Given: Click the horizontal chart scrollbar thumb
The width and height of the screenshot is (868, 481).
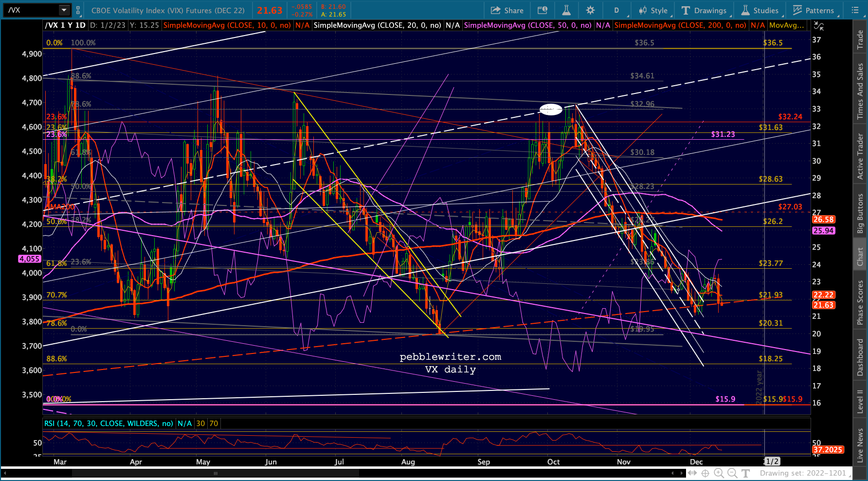Looking at the screenshot, I should [x=215, y=473].
